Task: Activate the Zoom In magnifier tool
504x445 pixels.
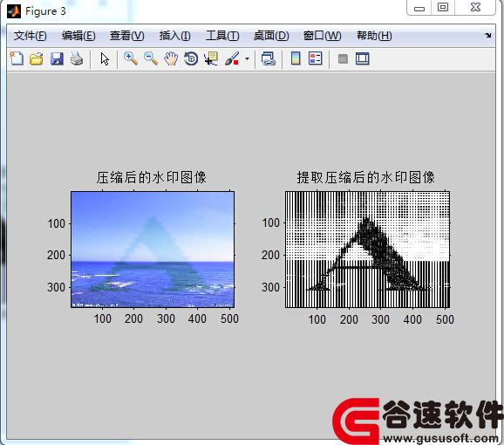Action: point(131,58)
